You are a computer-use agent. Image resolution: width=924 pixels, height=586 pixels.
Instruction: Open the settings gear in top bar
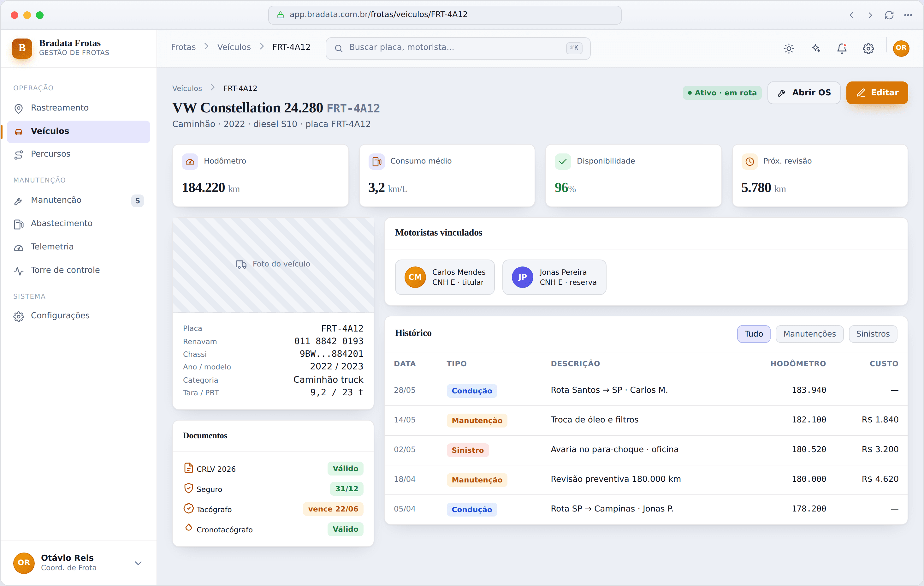tap(868, 48)
